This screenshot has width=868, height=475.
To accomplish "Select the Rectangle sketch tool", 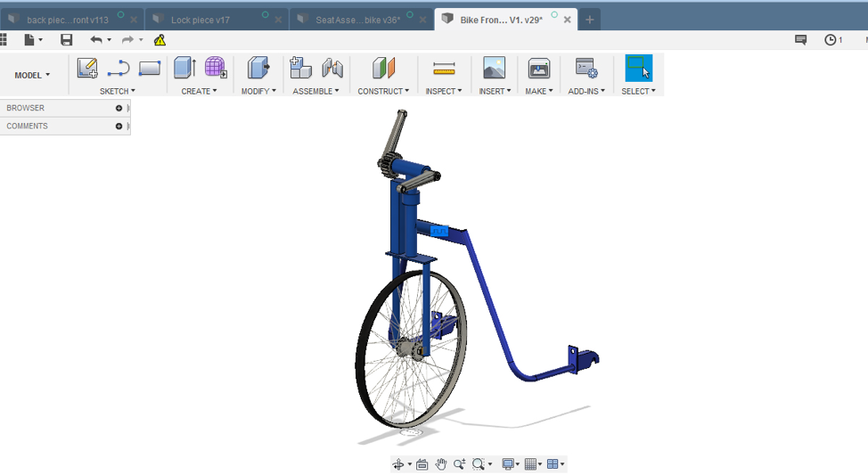I will point(150,68).
